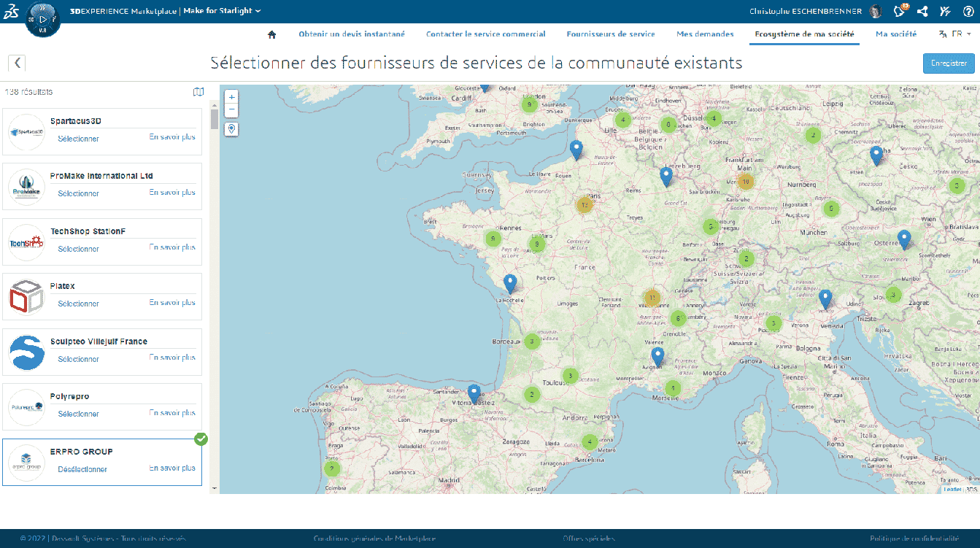Click the back arrow button

click(x=17, y=63)
